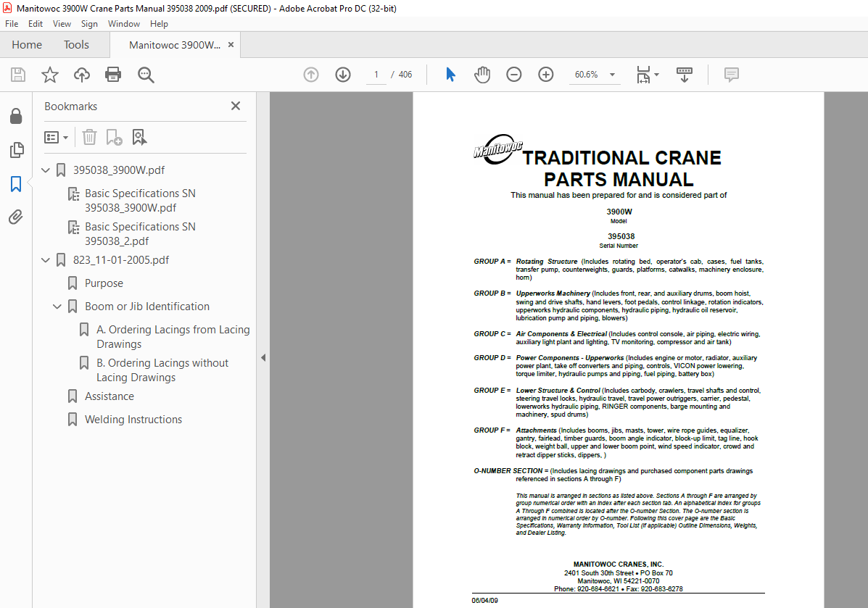Close the Manitowoc 3900W document tab
Image resolution: width=868 pixels, height=608 pixels.
coord(231,45)
